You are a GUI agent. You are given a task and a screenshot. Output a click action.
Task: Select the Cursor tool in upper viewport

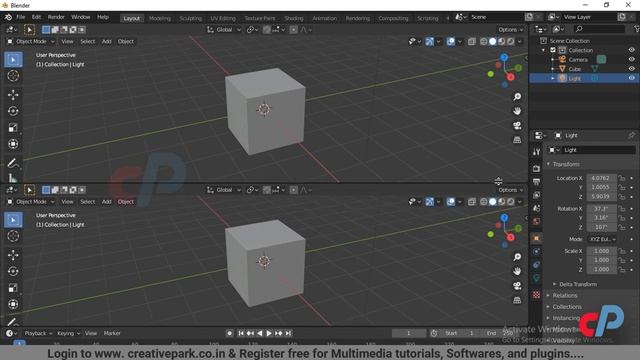pyautogui.click(x=13, y=76)
